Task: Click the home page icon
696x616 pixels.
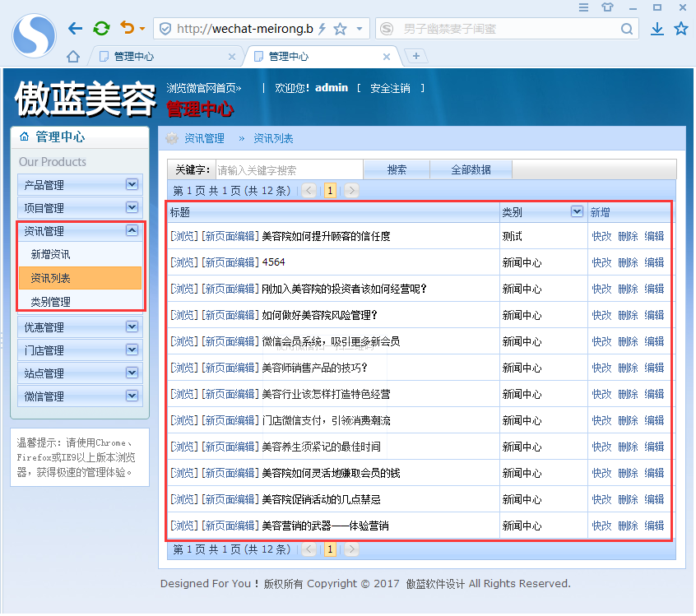Action: tap(72, 56)
